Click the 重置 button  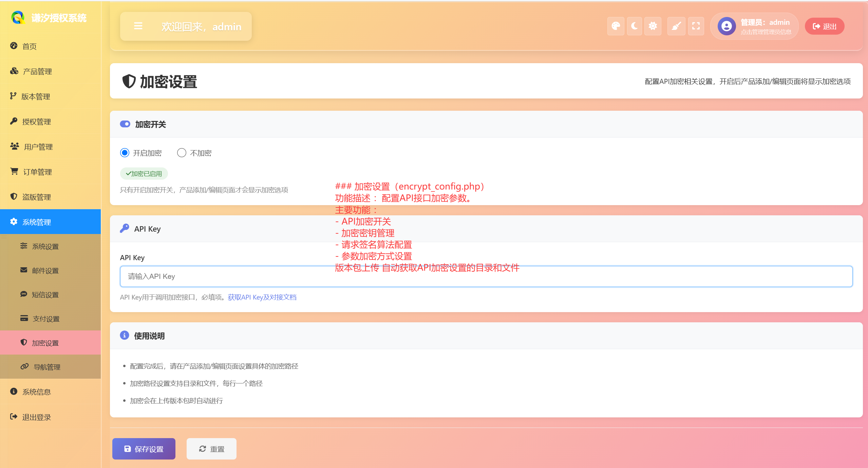(x=211, y=449)
